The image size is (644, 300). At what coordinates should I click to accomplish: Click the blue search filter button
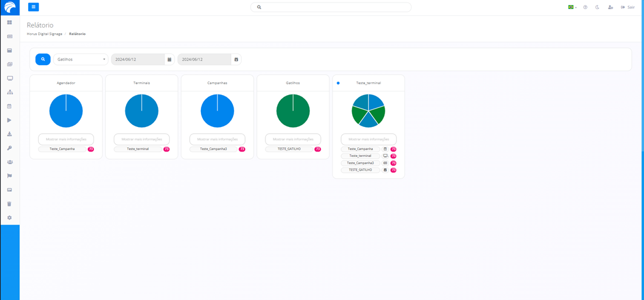pos(42,60)
